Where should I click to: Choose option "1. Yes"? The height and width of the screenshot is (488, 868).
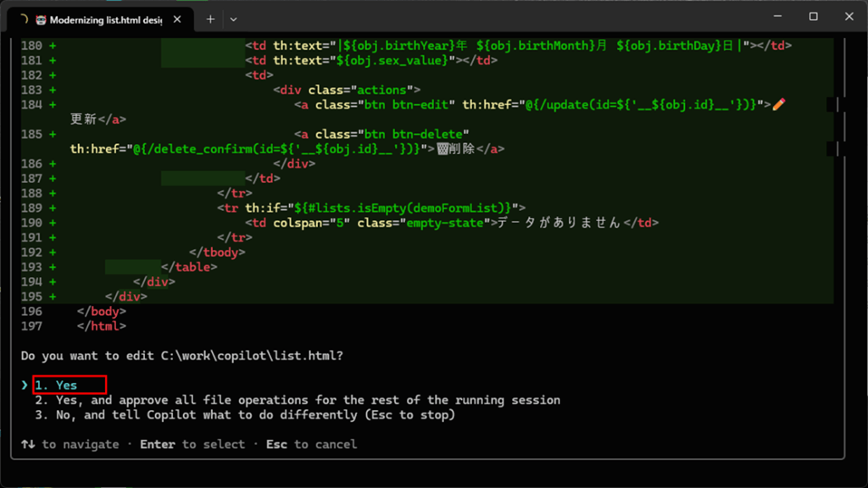coord(56,385)
